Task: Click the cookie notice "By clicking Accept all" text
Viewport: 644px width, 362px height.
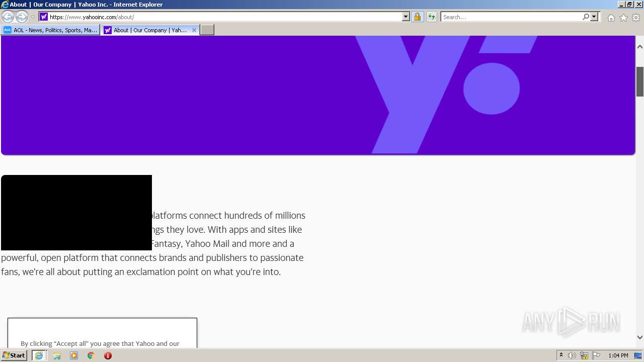Action: [x=100, y=344]
